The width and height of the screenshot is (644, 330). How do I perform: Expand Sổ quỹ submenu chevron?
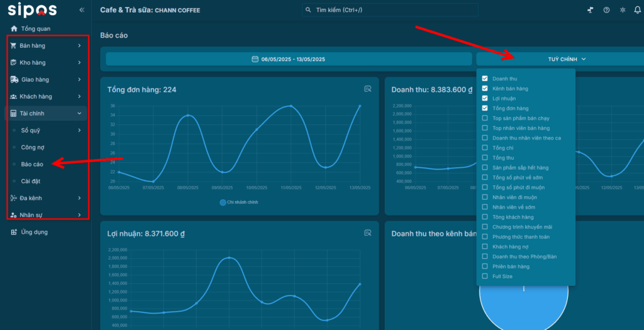pyautogui.click(x=79, y=131)
